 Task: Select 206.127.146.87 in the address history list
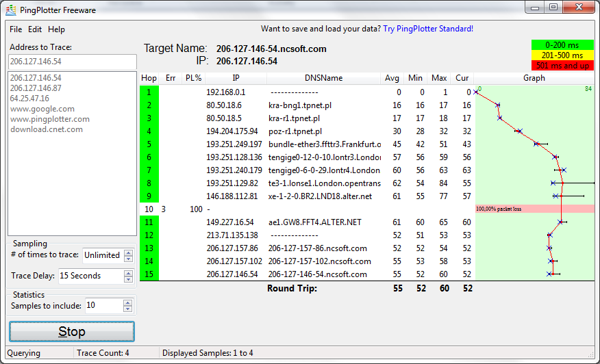point(36,88)
